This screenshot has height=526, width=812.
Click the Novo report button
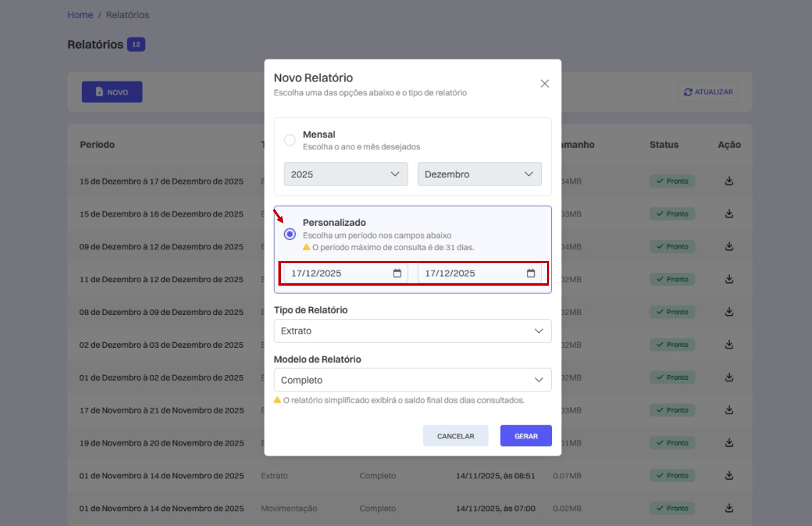point(112,92)
